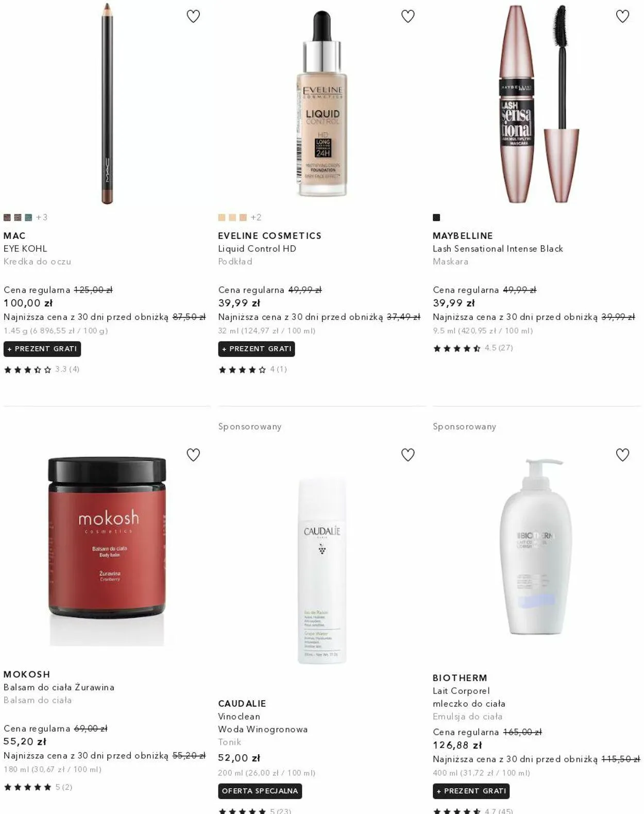Favorite the Eveline Liquid Control HD foundation
Viewport: 644px width, 814px height.
point(408,16)
